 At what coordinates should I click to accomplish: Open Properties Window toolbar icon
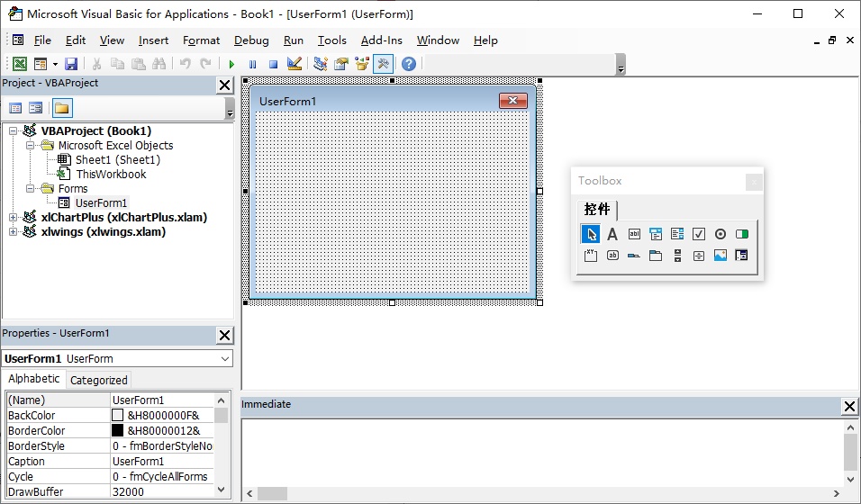[341, 64]
